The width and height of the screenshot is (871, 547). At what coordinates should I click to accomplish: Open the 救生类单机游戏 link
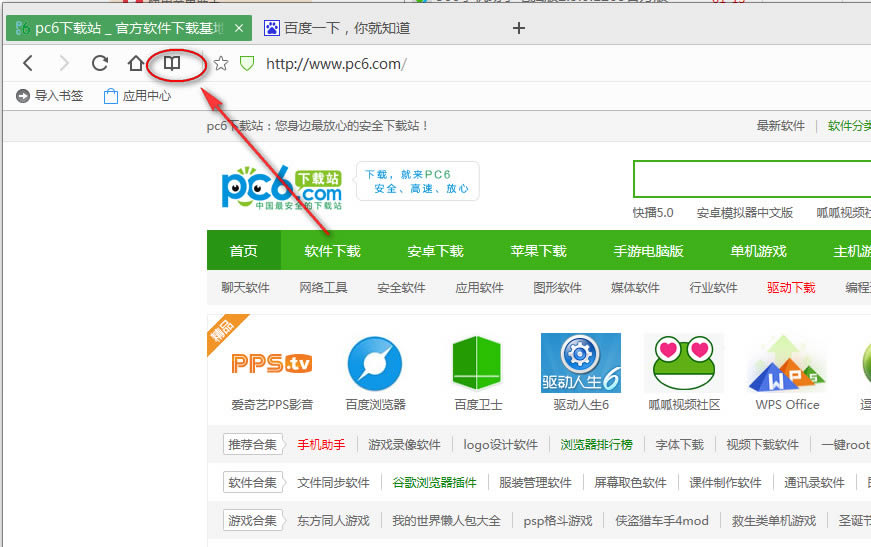(x=774, y=520)
